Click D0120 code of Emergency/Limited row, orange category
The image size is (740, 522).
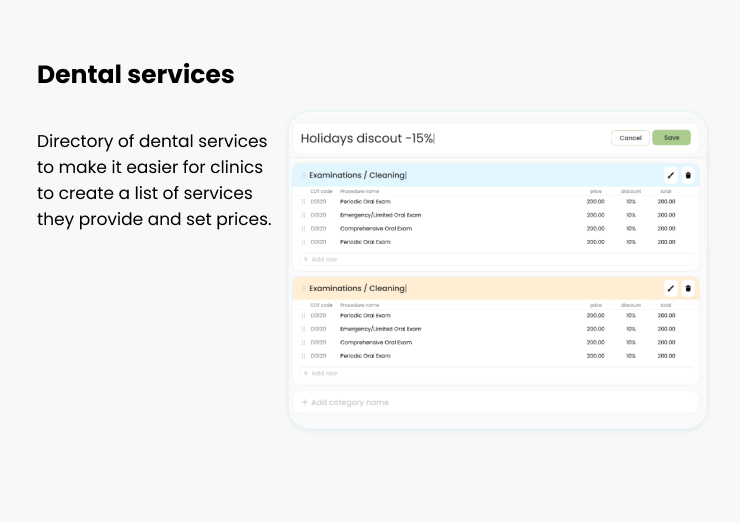(x=319, y=329)
